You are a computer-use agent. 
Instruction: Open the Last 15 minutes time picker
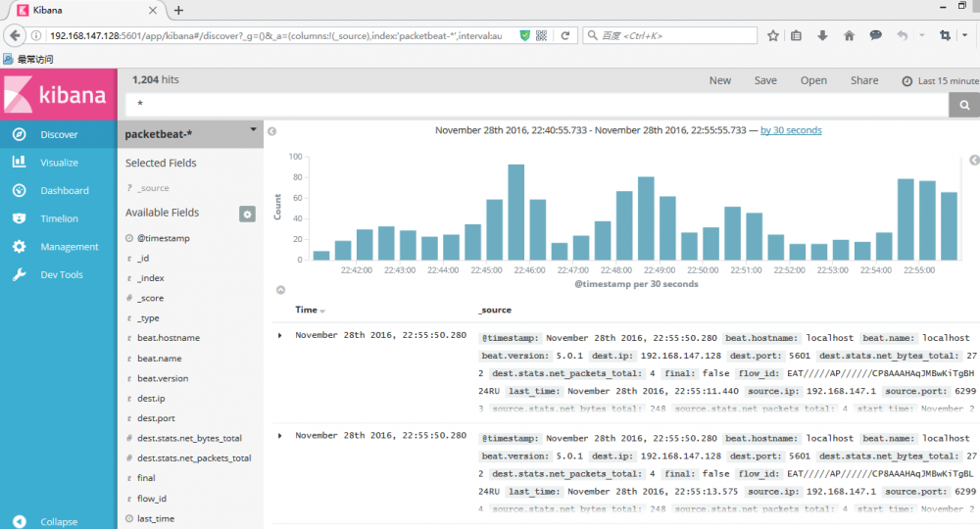(941, 81)
